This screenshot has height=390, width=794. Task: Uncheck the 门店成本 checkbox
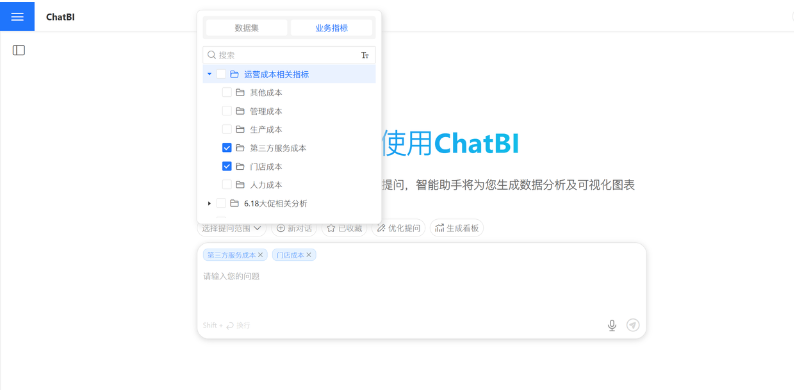[x=227, y=166]
